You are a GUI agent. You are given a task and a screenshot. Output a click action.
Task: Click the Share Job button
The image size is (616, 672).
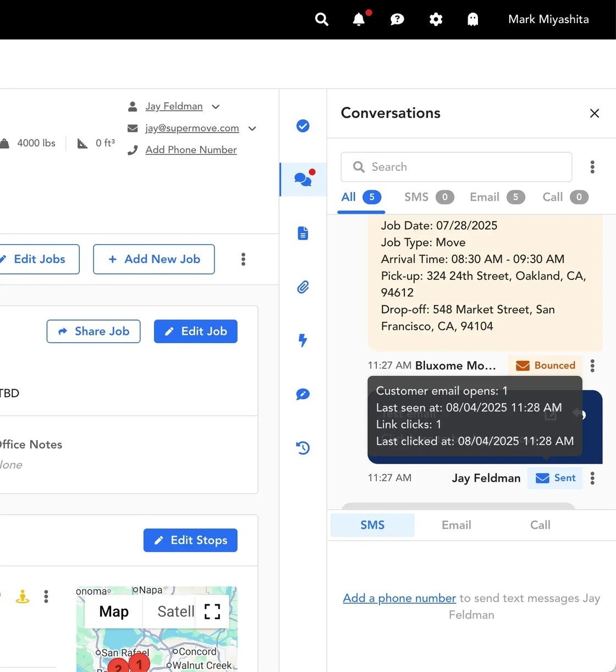tap(93, 331)
